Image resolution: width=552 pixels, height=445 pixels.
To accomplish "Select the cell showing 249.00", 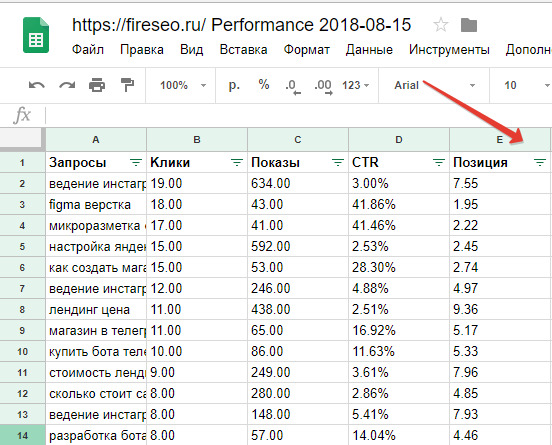I will pyautogui.click(x=298, y=372).
